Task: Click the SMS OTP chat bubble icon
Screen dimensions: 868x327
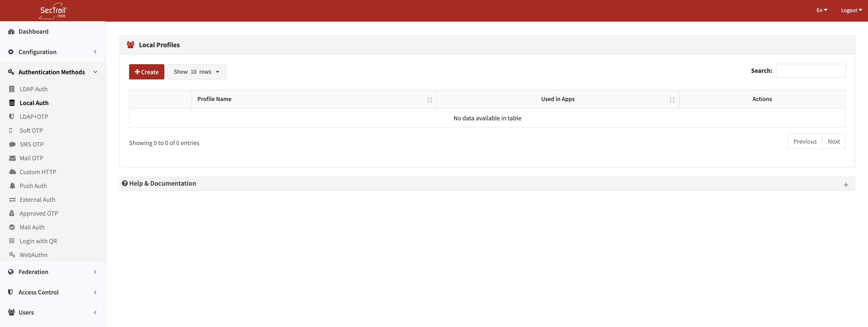Action: click(x=12, y=145)
